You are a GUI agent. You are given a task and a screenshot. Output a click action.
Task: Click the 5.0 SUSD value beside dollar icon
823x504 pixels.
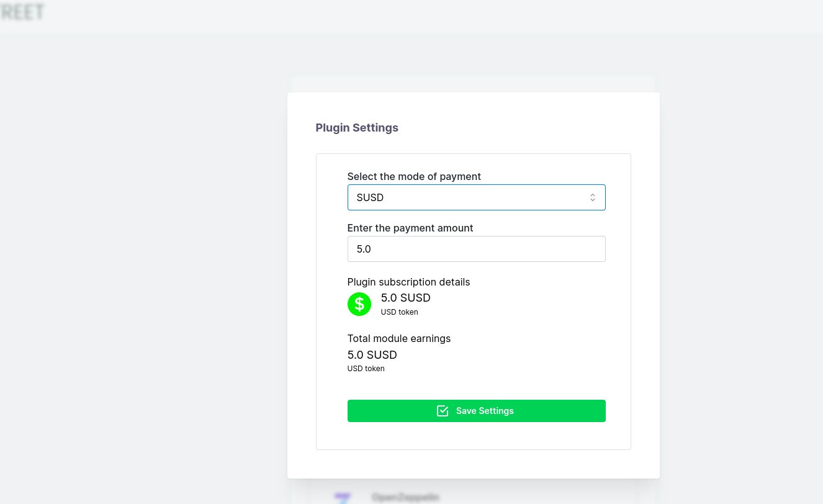[406, 298]
